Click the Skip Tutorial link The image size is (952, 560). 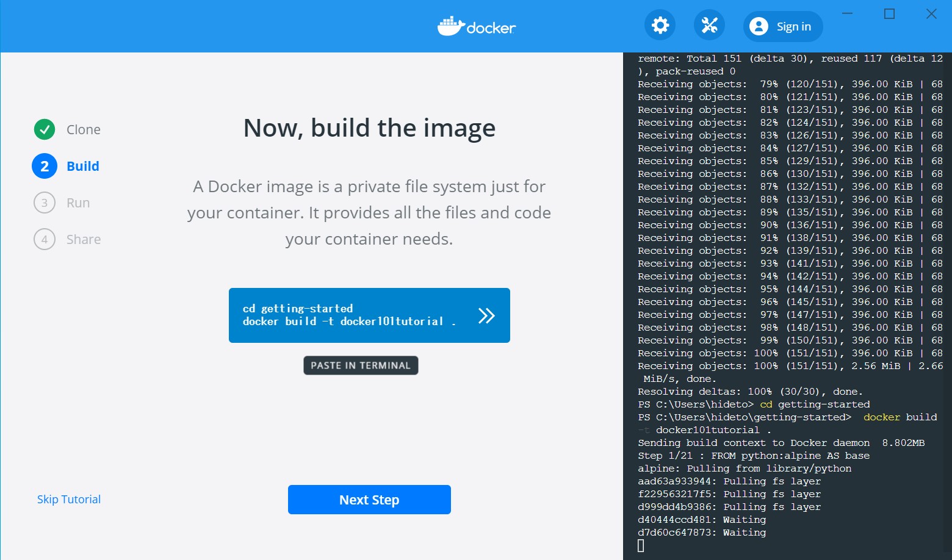pyautogui.click(x=69, y=499)
